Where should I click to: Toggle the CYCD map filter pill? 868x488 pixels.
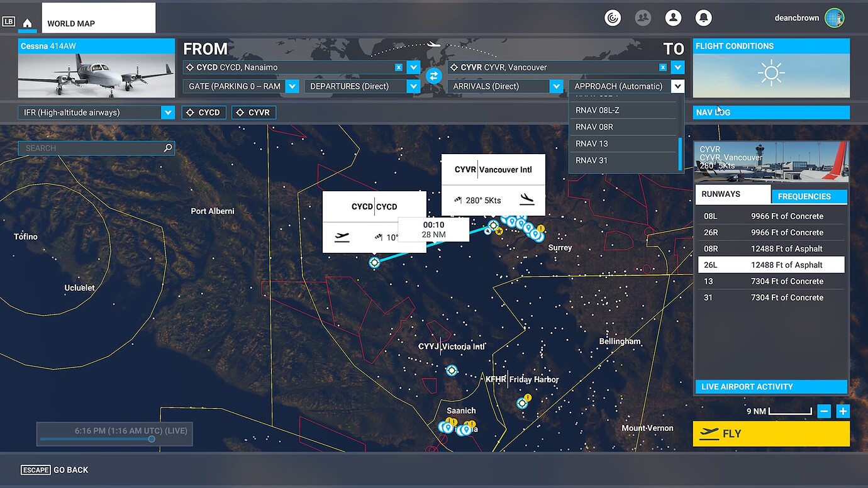[203, 112]
